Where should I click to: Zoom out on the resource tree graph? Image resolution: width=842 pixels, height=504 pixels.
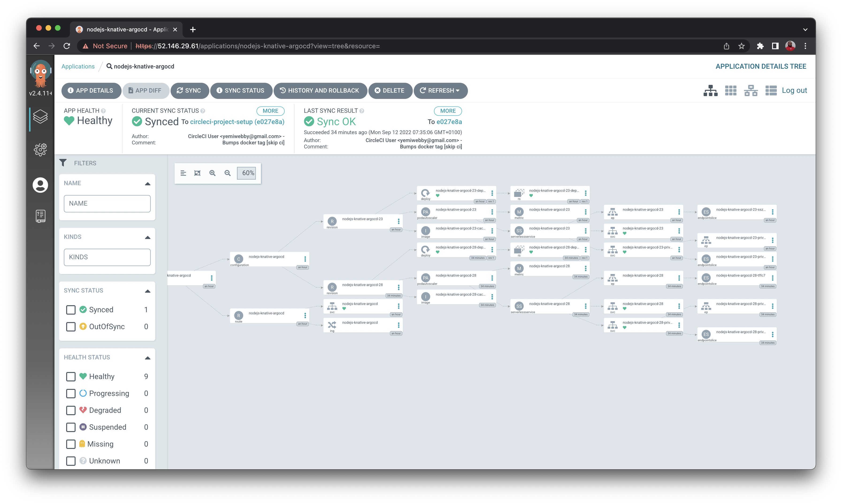coord(227,173)
